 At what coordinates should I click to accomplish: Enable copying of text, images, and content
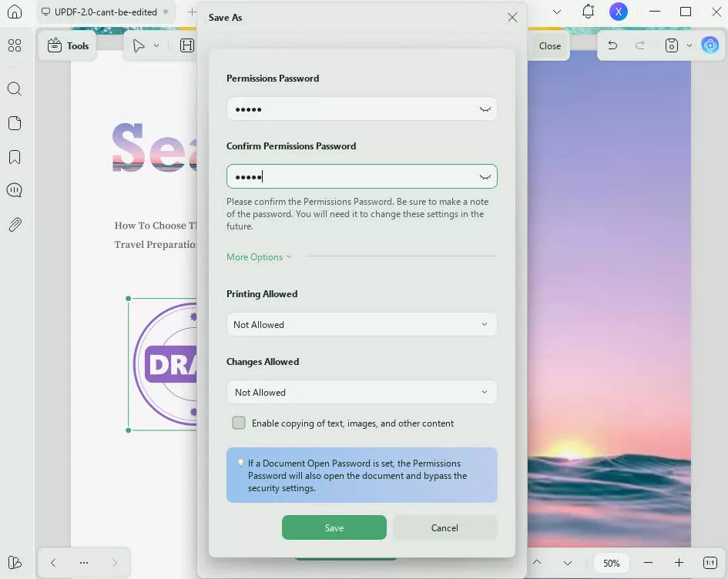pyautogui.click(x=239, y=423)
